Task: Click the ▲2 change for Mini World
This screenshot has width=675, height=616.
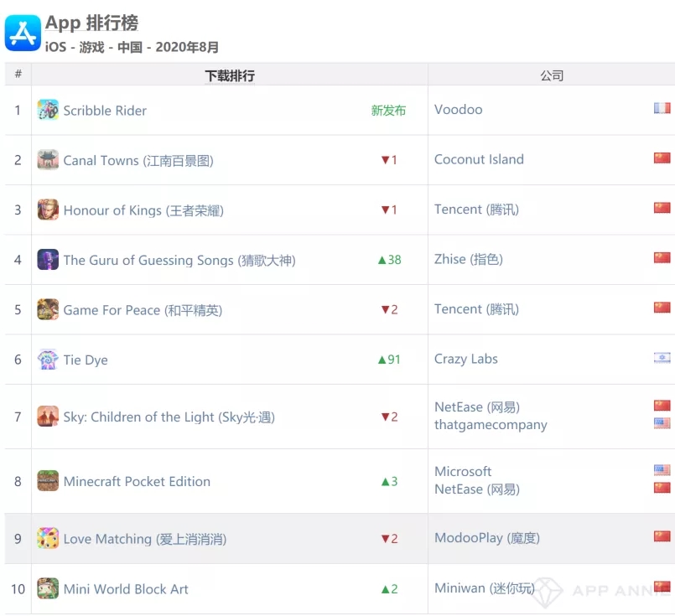Action: pyautogui.click(x=389, y=588)
